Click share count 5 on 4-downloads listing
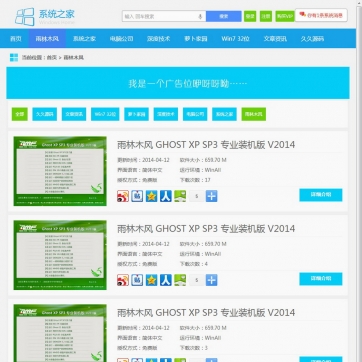Image resolution: width=362 pixels, height=362 pixels. pos(196,280)
